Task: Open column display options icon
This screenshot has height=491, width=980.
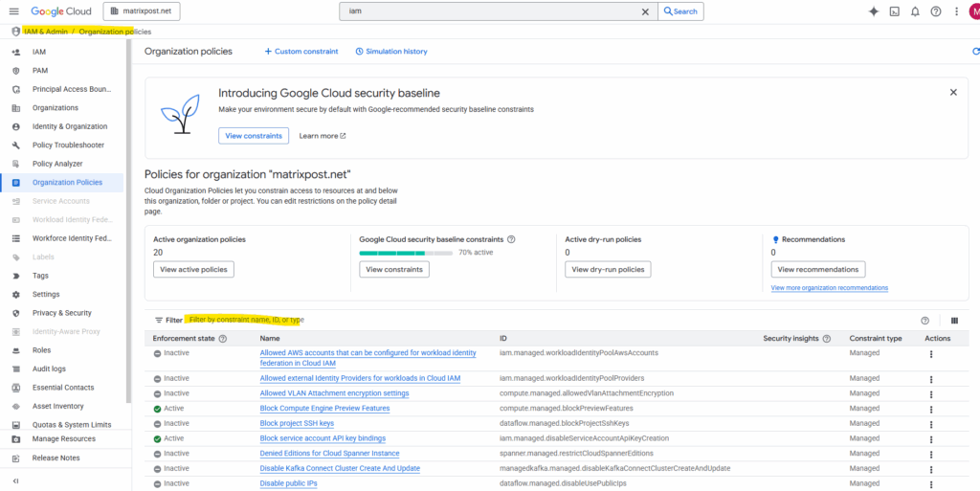Action: click(953, 321)
